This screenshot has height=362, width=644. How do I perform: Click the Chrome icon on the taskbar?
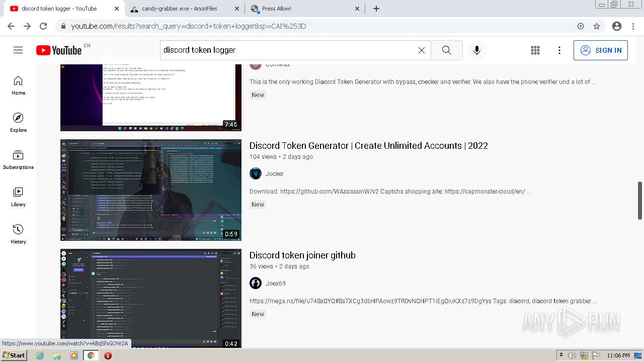click(x=91, y=355)
